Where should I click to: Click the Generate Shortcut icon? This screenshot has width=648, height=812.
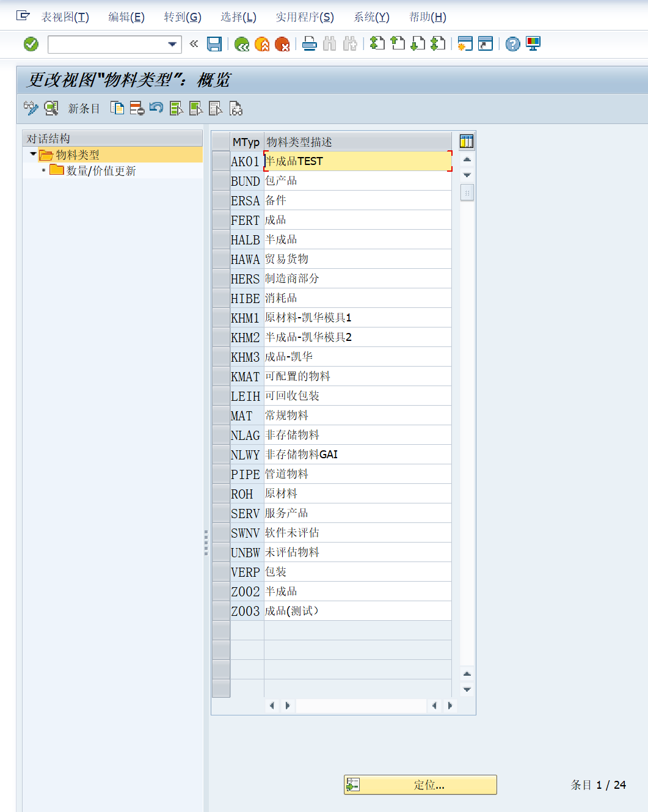486,44
